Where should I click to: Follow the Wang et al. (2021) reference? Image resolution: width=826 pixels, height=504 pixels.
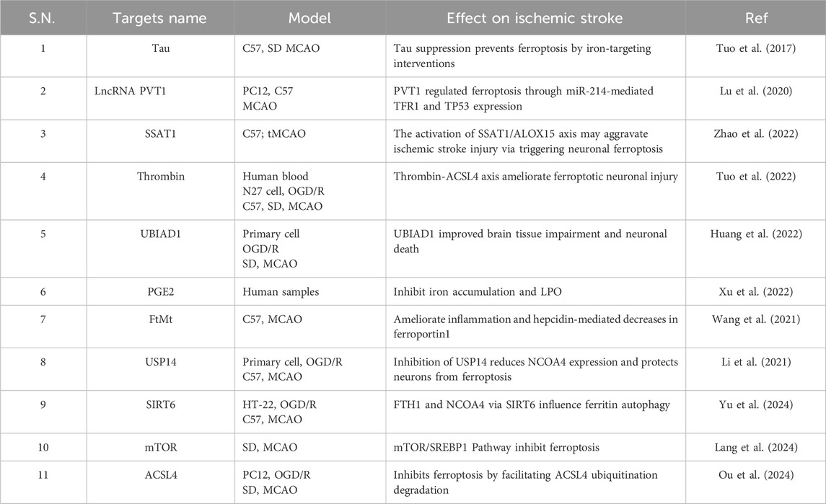point(756,319)
